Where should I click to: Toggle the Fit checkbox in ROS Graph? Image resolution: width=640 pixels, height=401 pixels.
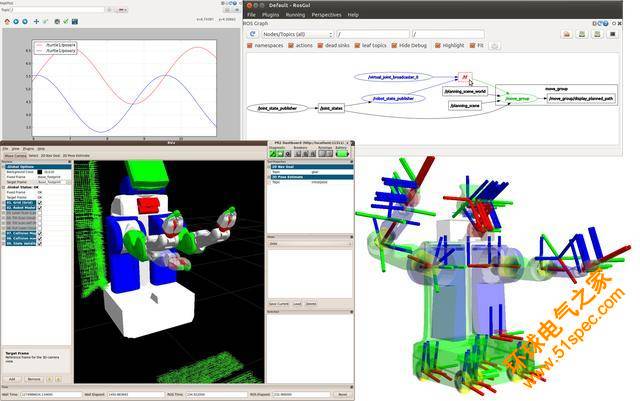click(473, 46)
